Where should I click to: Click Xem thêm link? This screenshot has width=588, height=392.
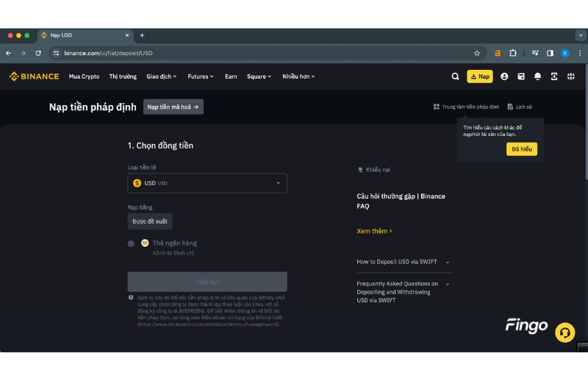coord(374,231)
